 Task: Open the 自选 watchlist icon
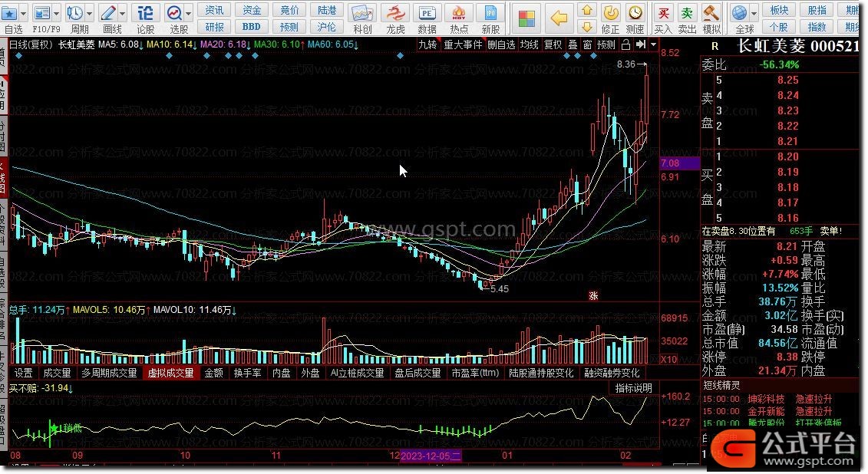point(10,12)
